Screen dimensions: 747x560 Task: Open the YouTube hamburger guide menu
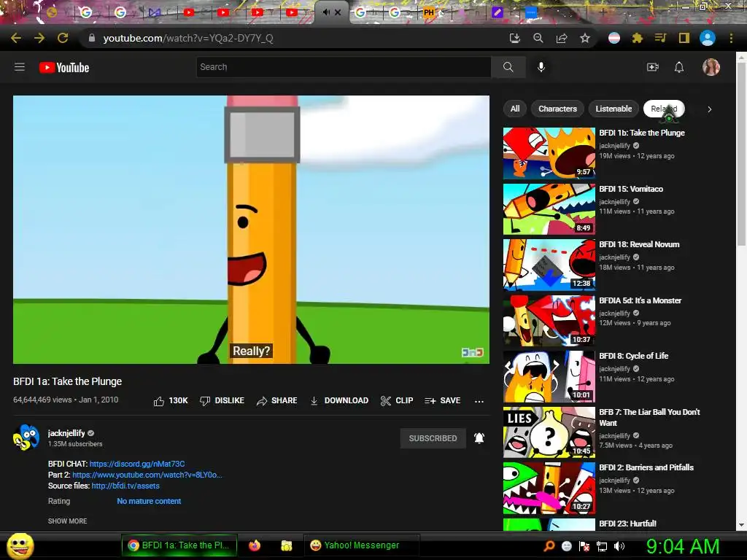click(20, 67)
